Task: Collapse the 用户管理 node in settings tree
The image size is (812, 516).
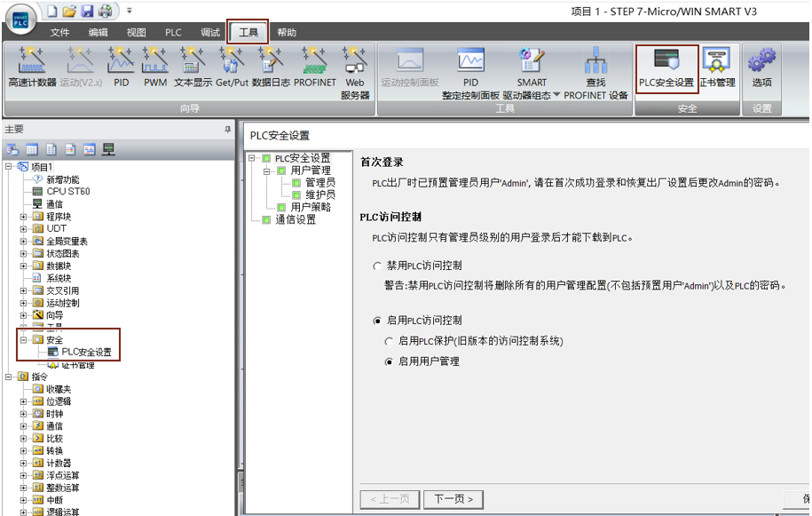Action: (x=267, y=171)
